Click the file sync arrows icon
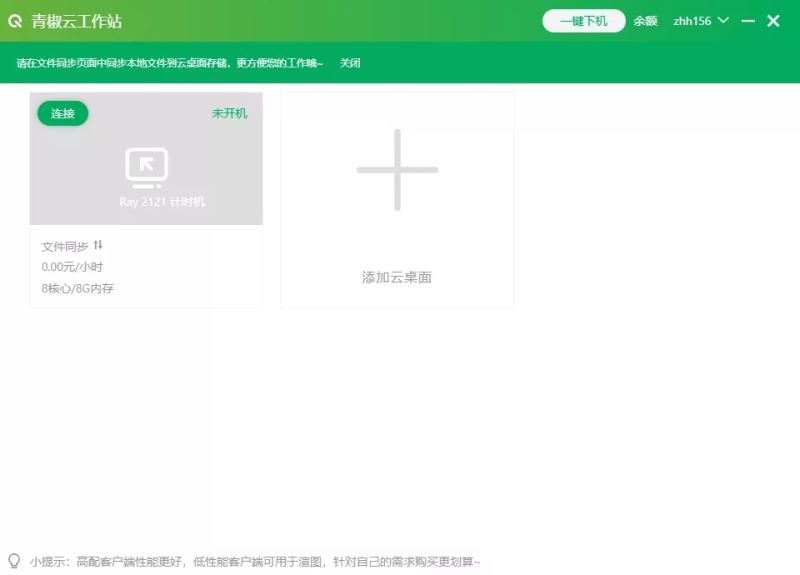The image size is (800, 575). pyautogui.click(x=98, y=245)
